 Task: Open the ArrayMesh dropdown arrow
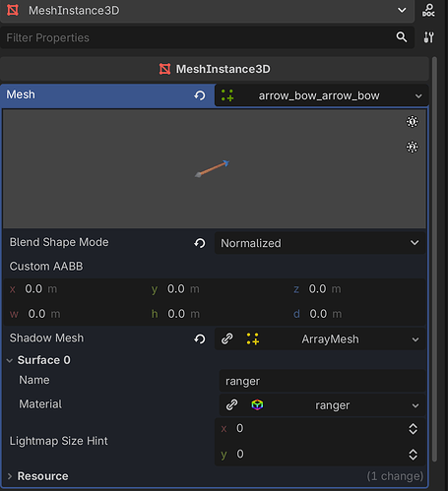click(x=416, y=339)
